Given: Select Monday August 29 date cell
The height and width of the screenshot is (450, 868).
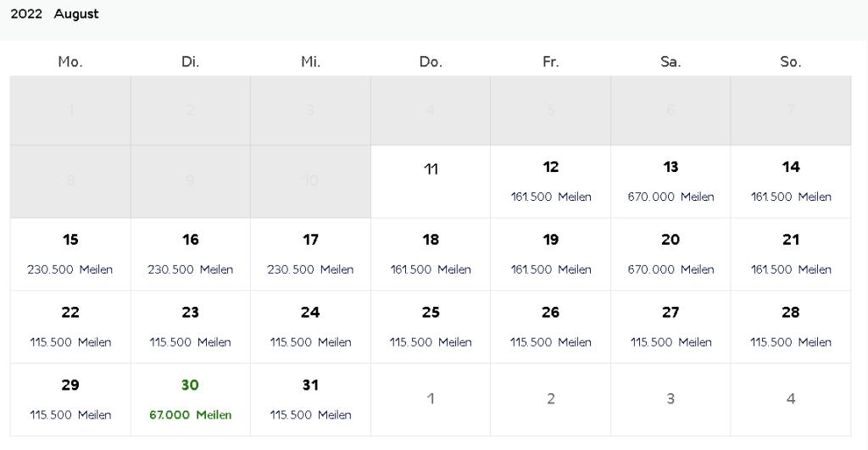Looking at the screenshot, I should click(70, 399).
